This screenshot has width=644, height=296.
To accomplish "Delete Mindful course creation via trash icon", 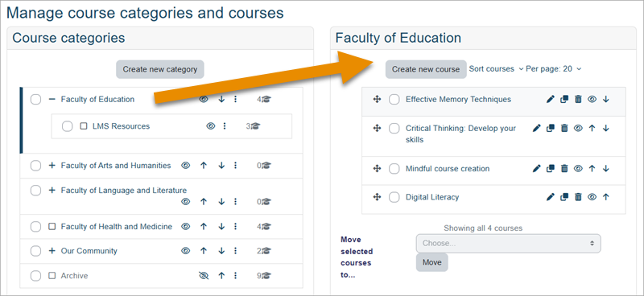I will tap(564, 168).
